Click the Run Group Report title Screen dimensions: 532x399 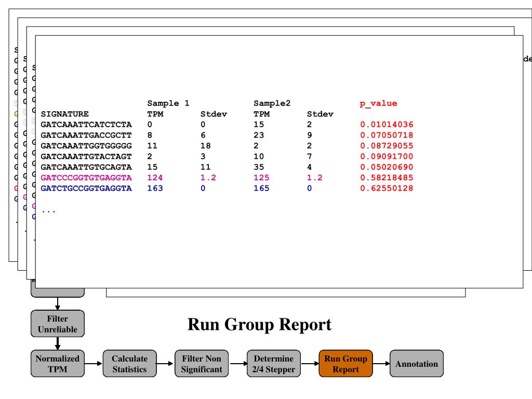[260, 325]
